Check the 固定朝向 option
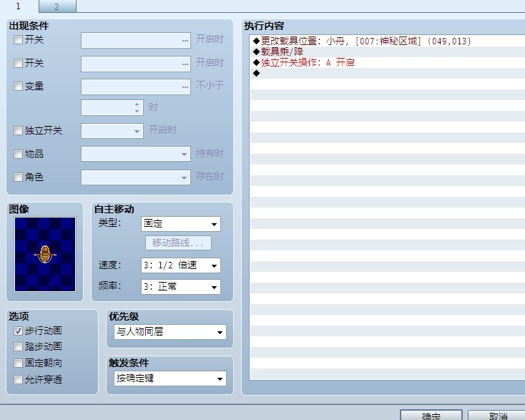 (18, 363)
